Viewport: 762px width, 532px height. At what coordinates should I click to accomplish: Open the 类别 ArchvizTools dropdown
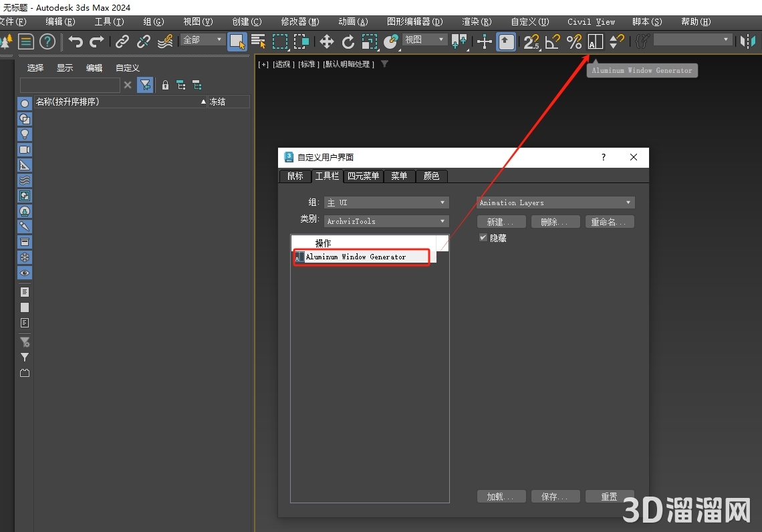(386, 221)
